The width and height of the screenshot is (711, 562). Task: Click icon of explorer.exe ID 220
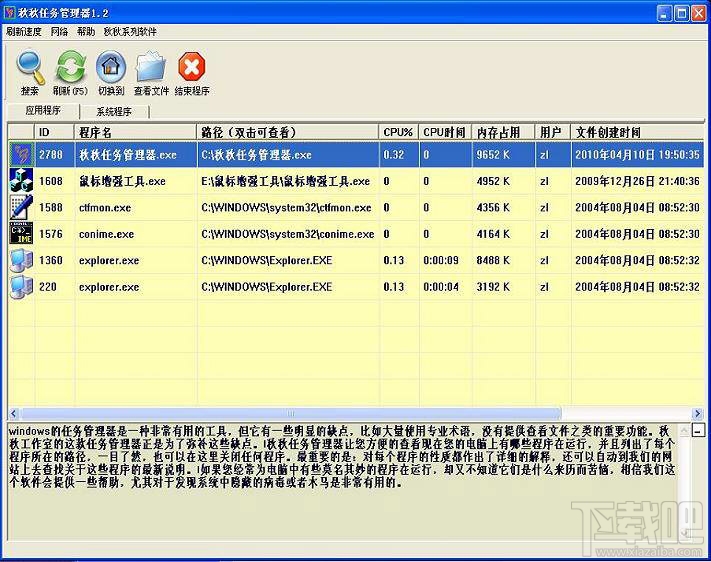tap(21, 287)
